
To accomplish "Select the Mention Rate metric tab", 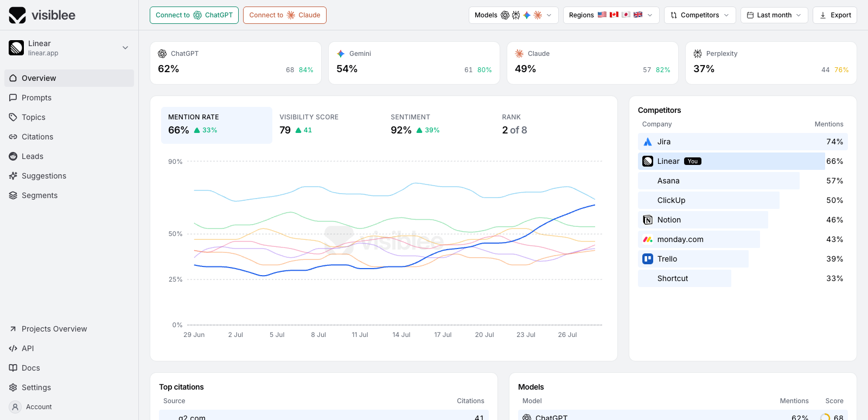I will [x=216, y=125].
